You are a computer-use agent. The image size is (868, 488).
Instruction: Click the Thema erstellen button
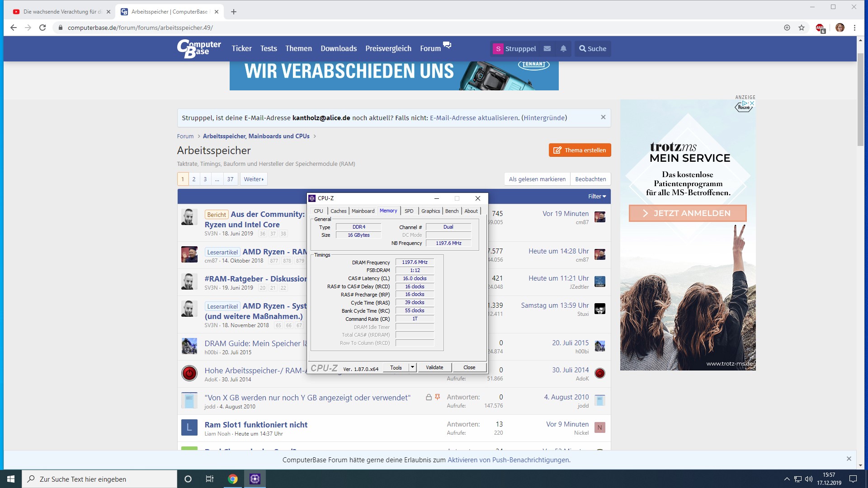(580, 150)
